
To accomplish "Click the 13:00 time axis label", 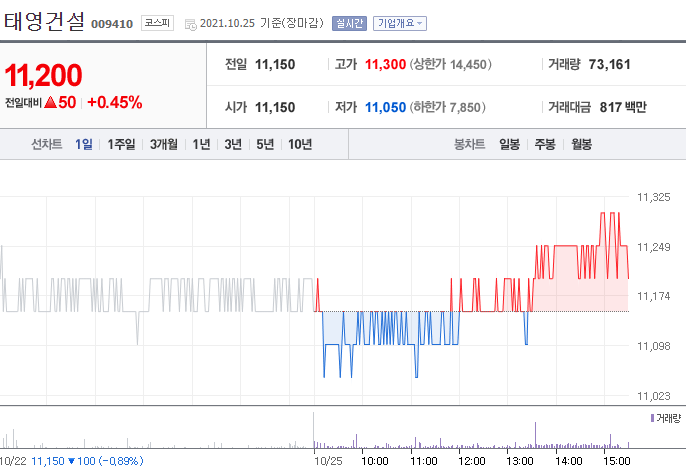I will 520,461.
